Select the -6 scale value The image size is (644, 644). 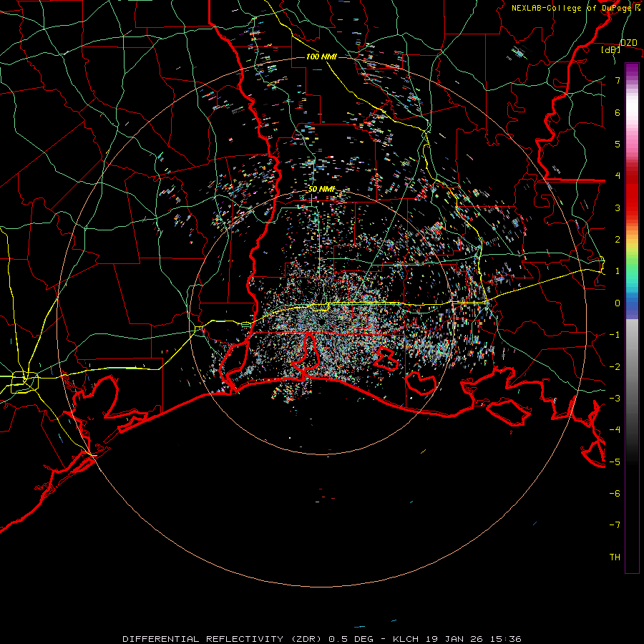[615, 494]
